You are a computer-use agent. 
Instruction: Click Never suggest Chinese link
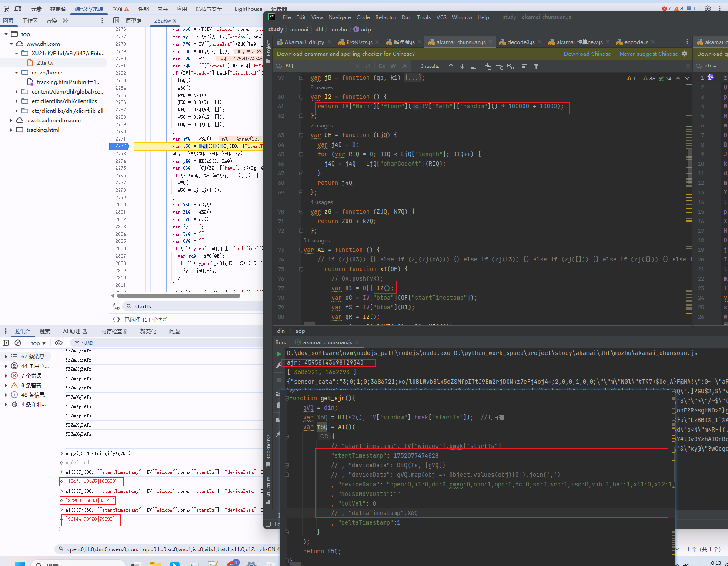[x=648, y=54]
